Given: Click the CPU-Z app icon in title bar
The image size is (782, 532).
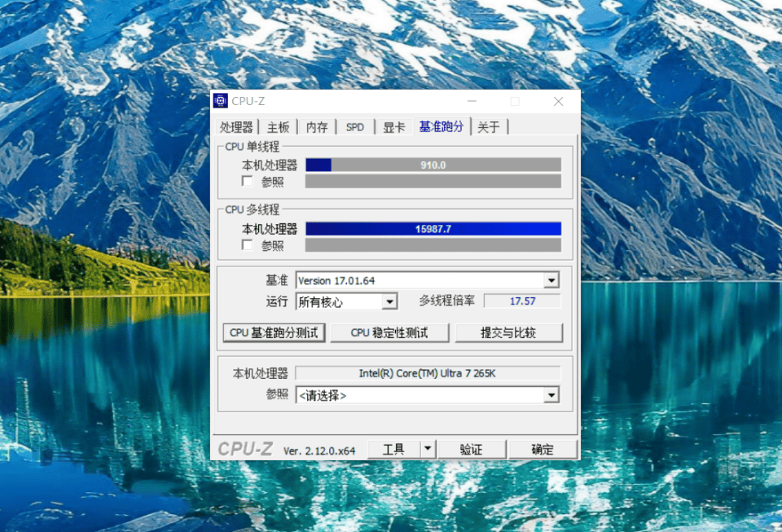Looking at the screenshot, I should tap(221, 101).
